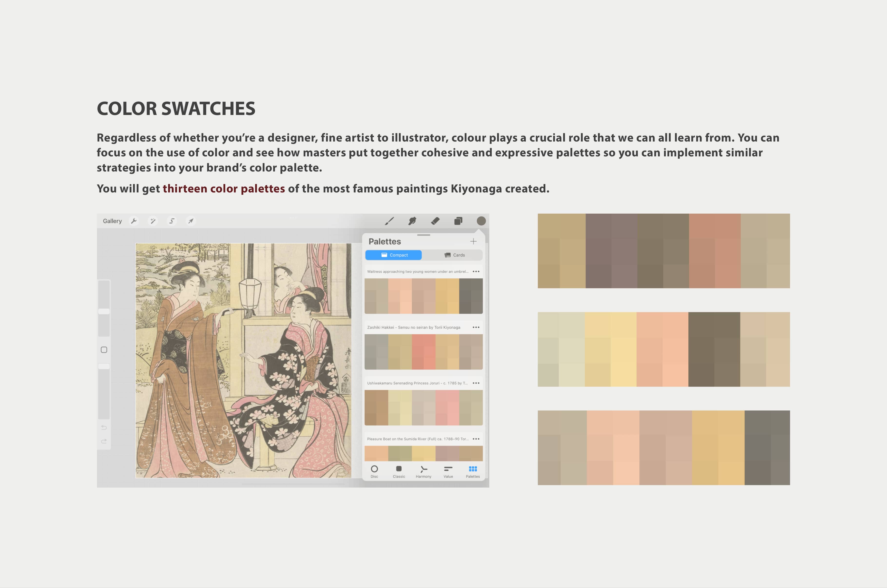This screenshot has height=588, width=887.
Task: Open options for Pleasure Boat palette
Action: (x=477, y=439)
